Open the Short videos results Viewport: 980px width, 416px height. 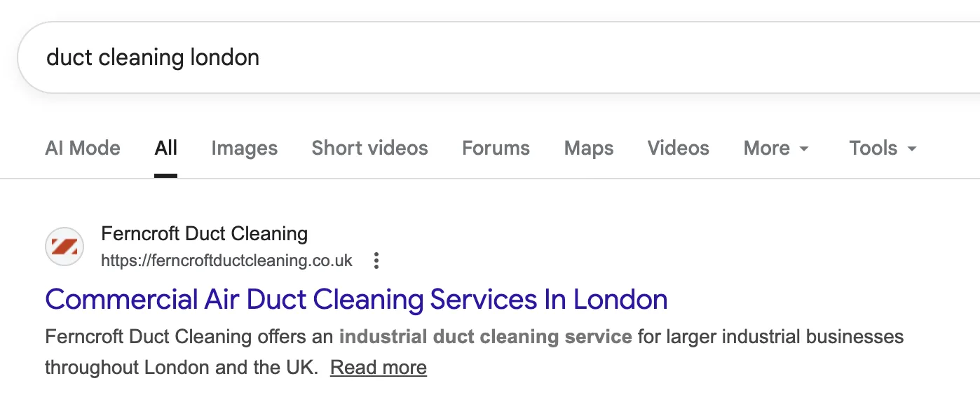pyautogui.click(x=369, y=148)
